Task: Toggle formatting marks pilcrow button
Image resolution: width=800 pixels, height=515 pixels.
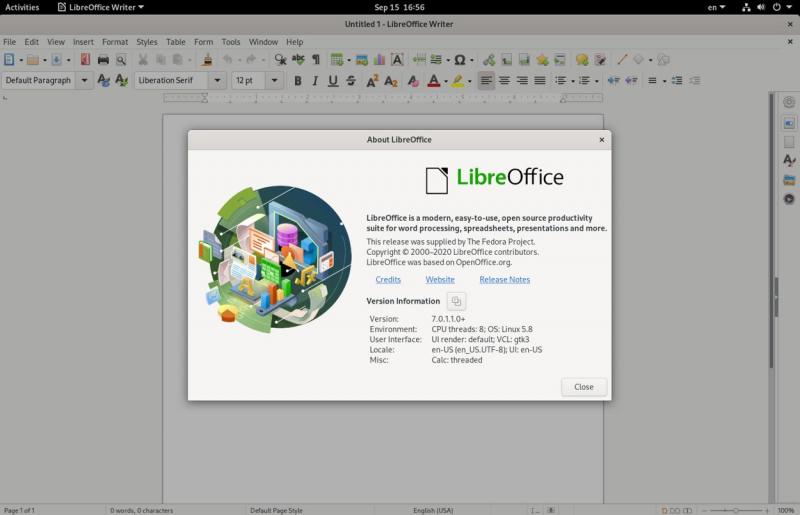Action: coord(316,60)
